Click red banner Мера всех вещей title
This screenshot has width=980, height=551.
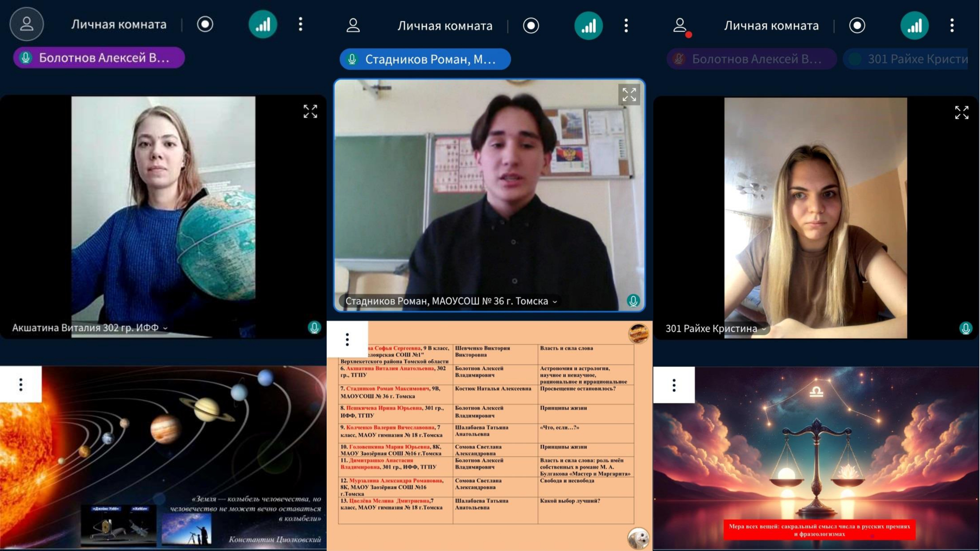820,530
